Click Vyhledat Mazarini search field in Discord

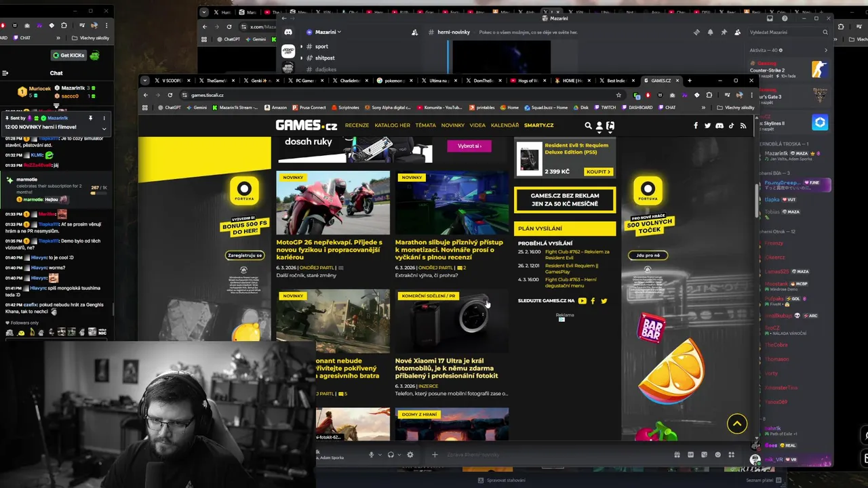click(788, 32)
